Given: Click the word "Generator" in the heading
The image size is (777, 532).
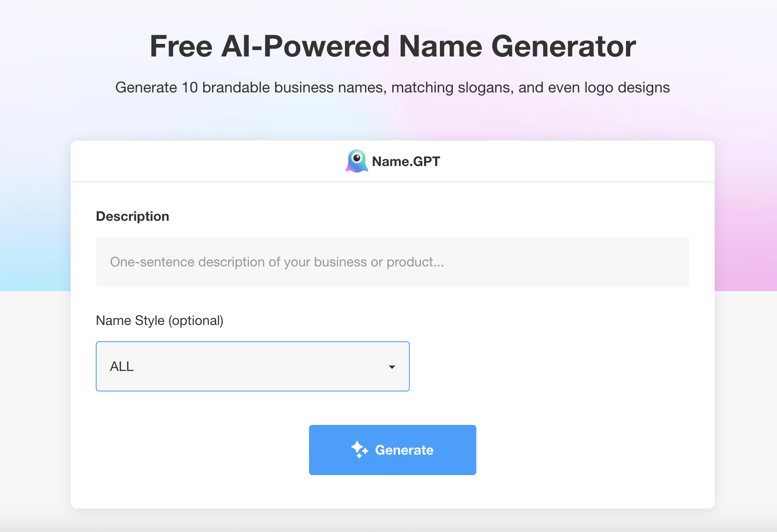Looking at the screenshot, I should (x=563, y=46).
